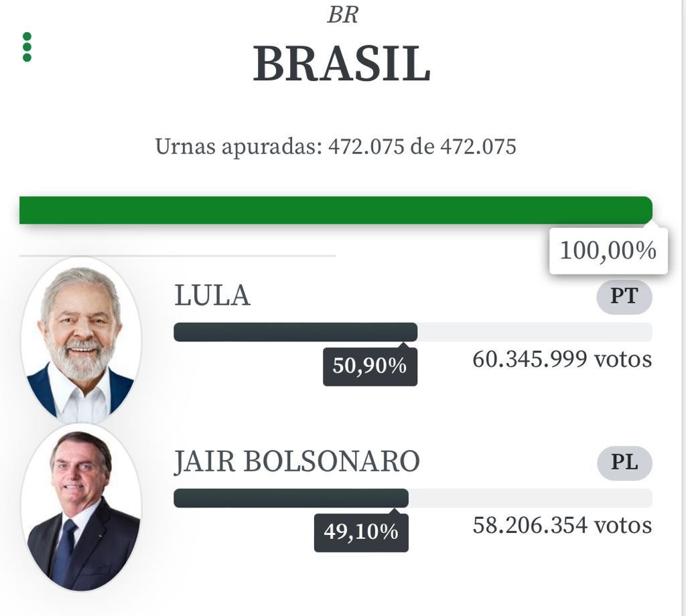Click the BRASIL page heading
The height and width of the screenshot is (616, 686).
pyautogui.click(x=342, y=64)
